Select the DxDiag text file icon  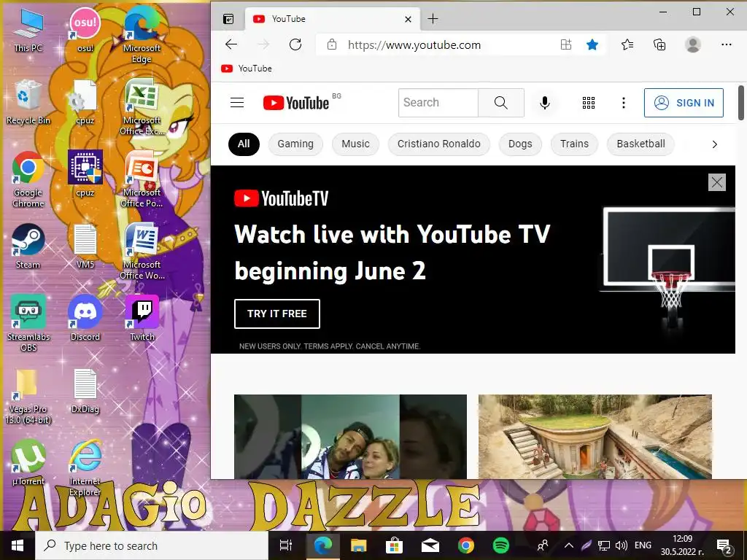[85, 392]
